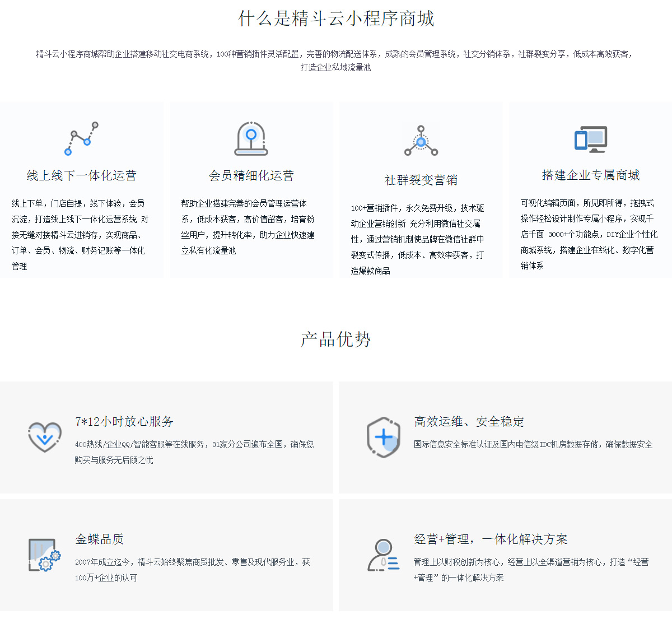
Task: Click the 7*12小时放心服务 heading
Action: 124,421
